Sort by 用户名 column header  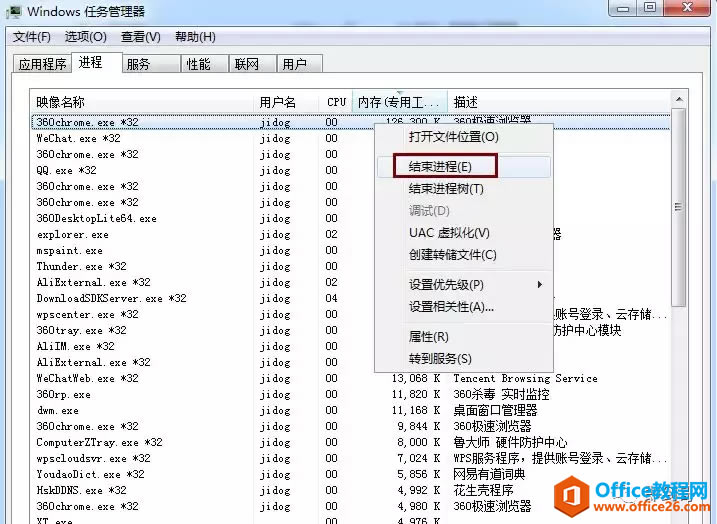tap(287, 102)
